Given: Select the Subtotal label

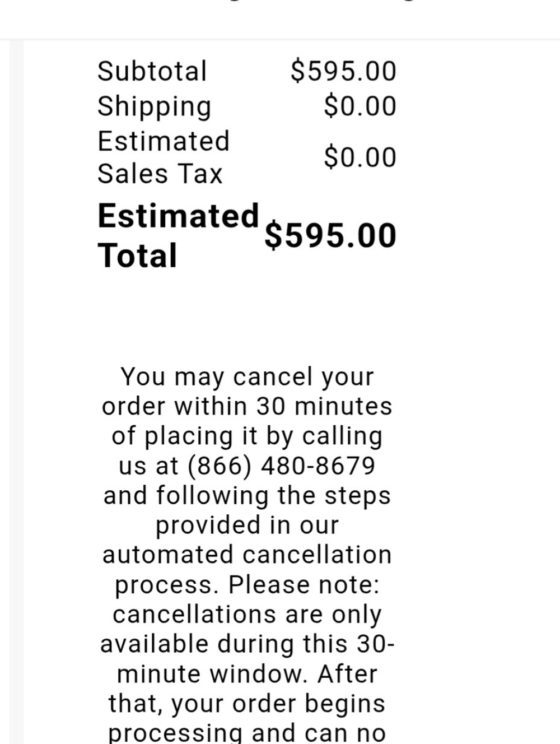Looking at the screenshot, I should 152,71.
